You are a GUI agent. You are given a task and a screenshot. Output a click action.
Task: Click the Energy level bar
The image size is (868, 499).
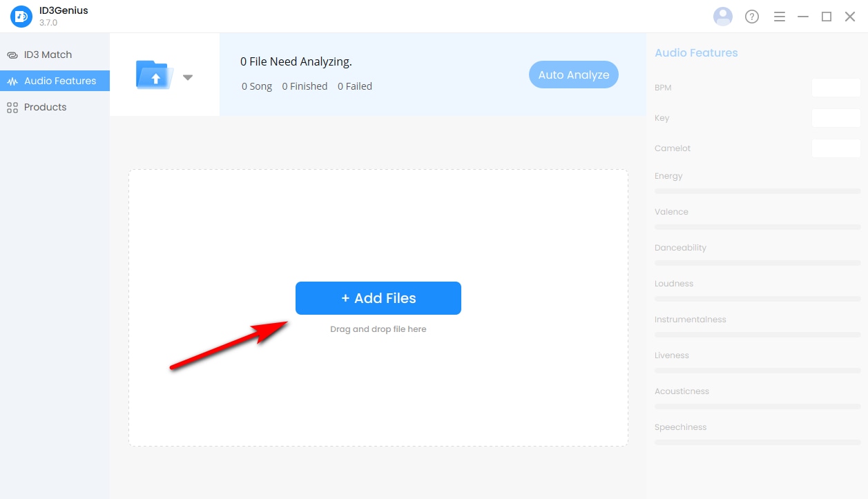[x=758, y=190]
